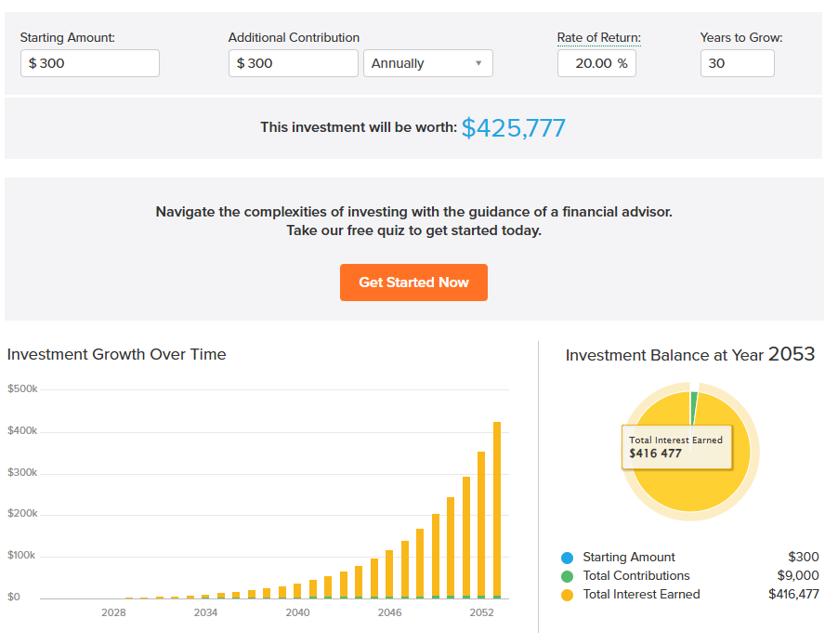Click the 2040 x-axis label
The height and width of the screenshot is (644, 838).
[297, 613]
